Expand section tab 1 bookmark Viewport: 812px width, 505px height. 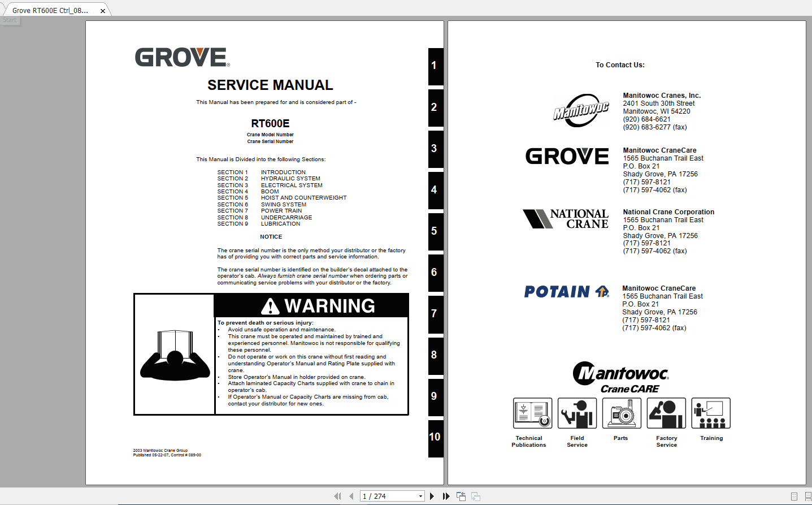(435, 66)
